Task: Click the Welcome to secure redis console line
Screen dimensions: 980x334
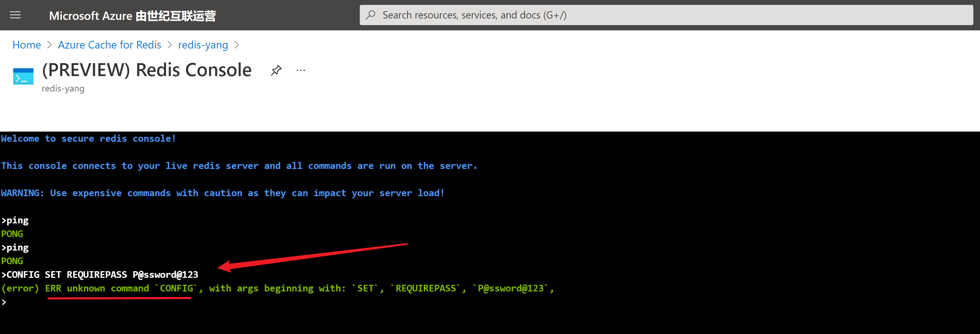Action: tap(88, 139)
